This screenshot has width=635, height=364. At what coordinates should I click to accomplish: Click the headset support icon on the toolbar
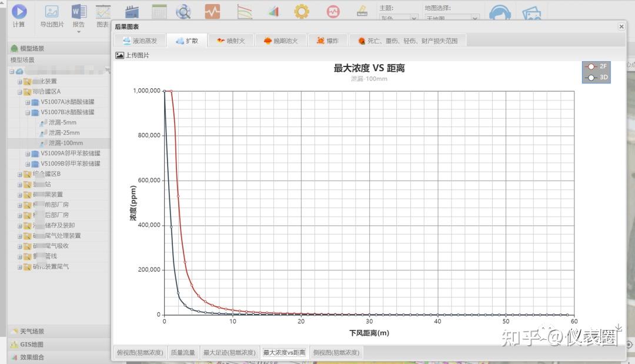pos(502,11)
